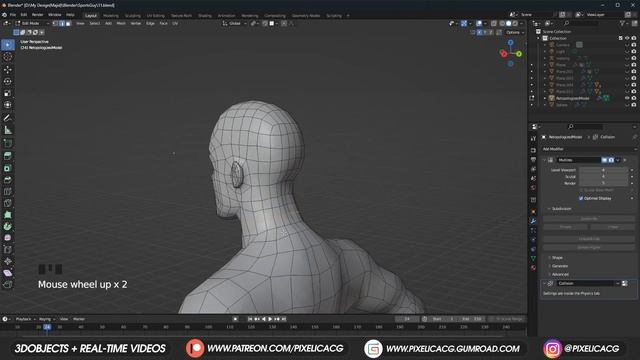Select the Poly Build tool
This screenshot has width=640, height=360.
[x=8, y=215]
